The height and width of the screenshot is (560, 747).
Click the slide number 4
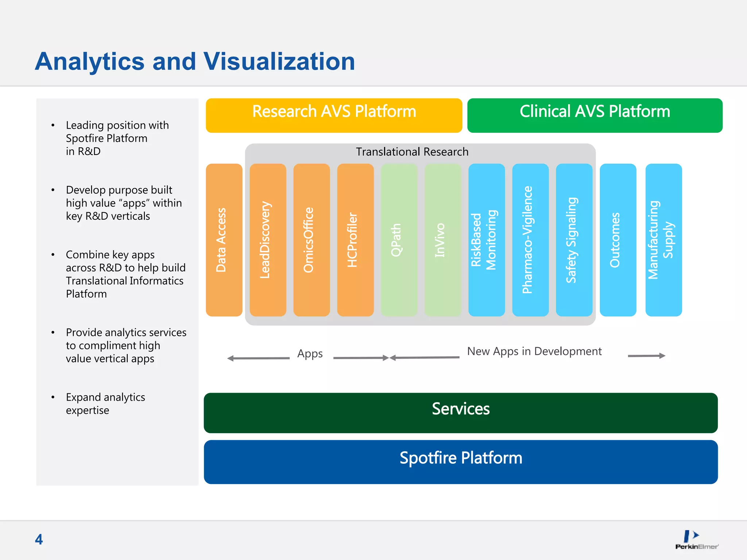[39, 539]
